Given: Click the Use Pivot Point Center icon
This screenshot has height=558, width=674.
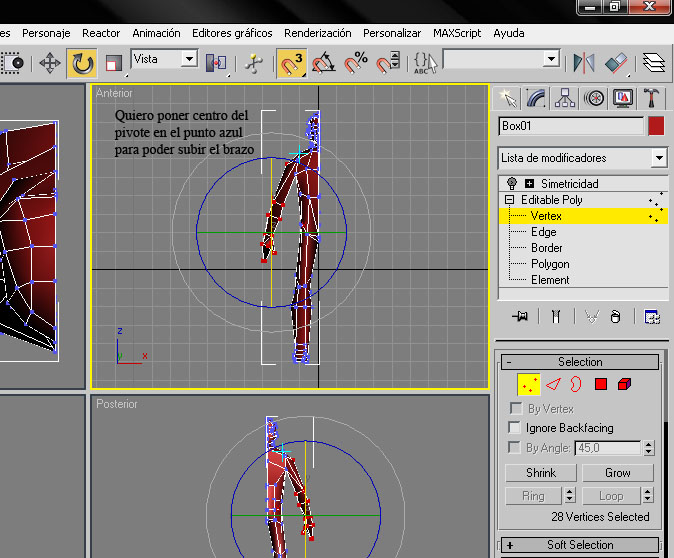Looking at the screenshot, I should pyautogui.click(x=216, y=63).
